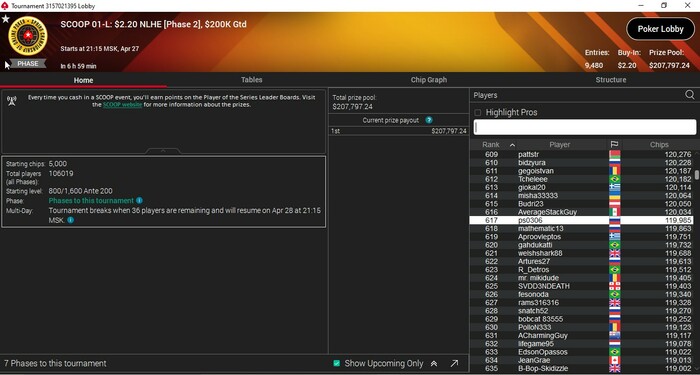The image size is (700, 375).
Task: Select player Tcheleee row
Action: coord(581,179)
